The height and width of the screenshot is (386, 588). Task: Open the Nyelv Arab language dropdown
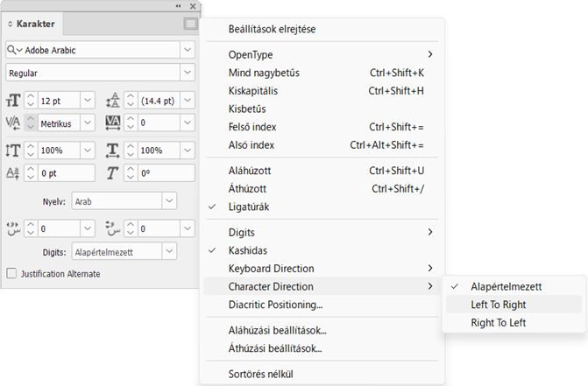pos(169,201)
